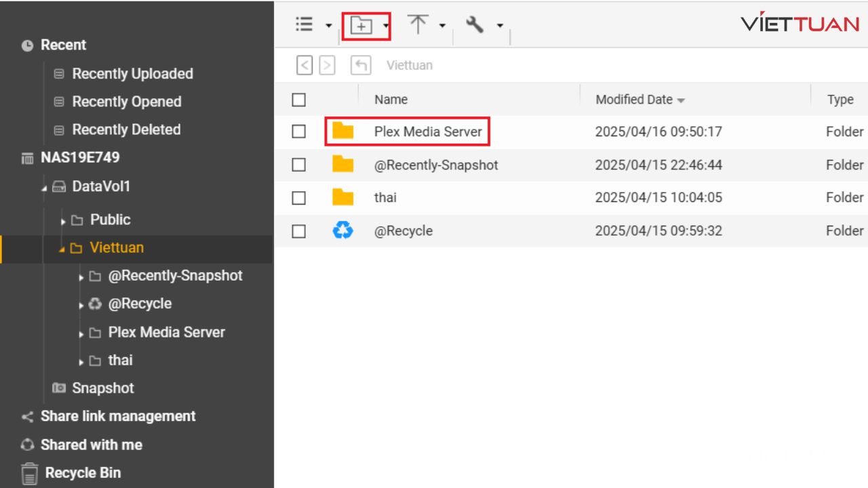This screenshot has height=488, width=868.
Task: Expand the Public folder tree node
Action: (63, 221)
